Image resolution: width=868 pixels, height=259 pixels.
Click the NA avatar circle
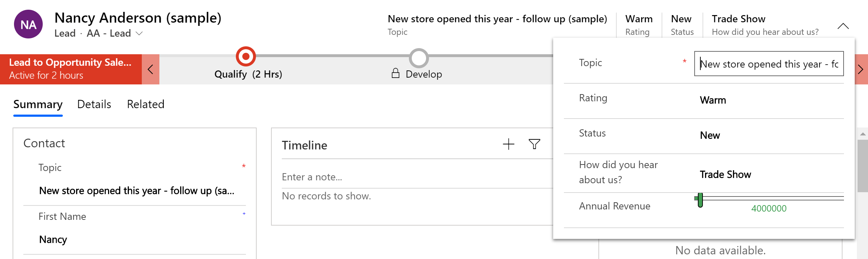(x=28, y=24)
